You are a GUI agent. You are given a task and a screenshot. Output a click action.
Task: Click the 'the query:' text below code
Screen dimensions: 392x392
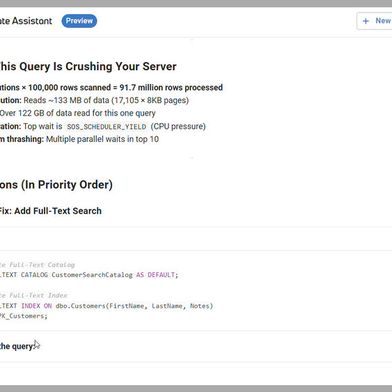(x=17, y=346)
